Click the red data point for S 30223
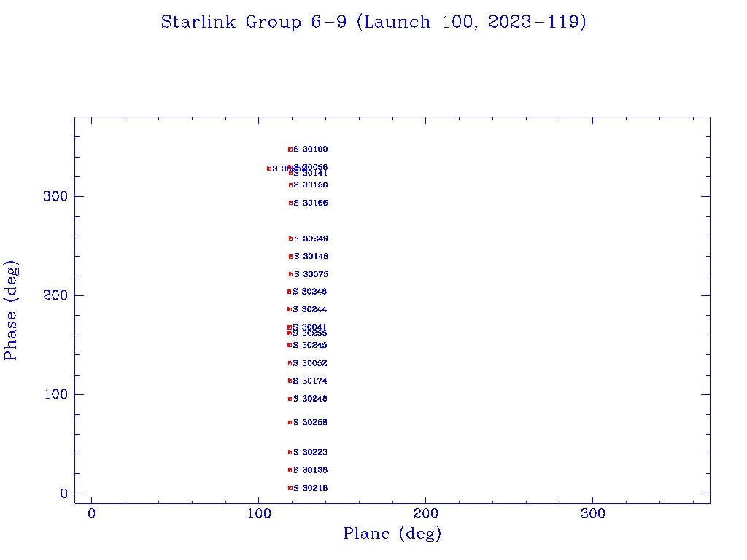 coord(290,452)
